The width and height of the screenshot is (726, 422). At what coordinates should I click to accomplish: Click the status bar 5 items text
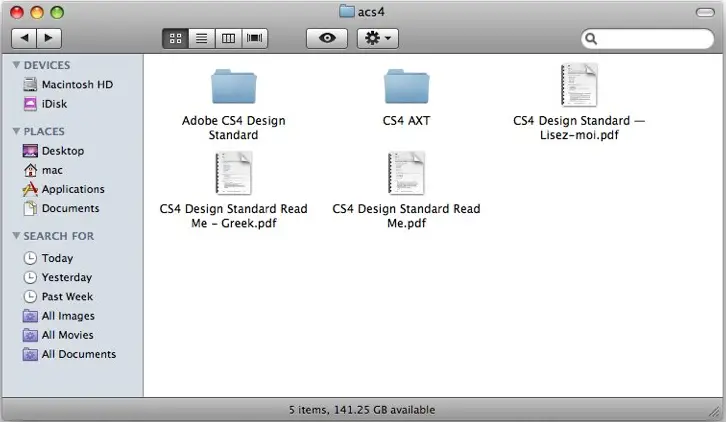pyautogui.click(x=362, y=410)
